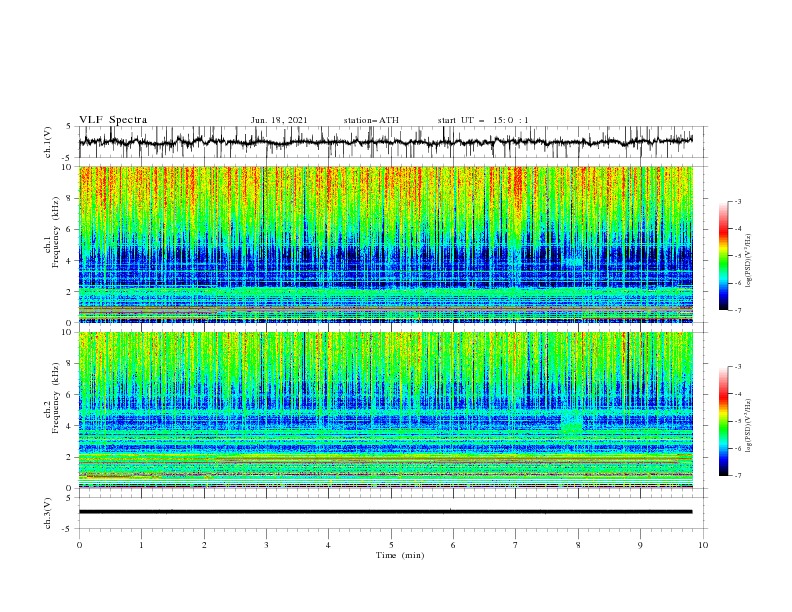Click the ch.3 flat black trace
Image resolution: width=792 pixels, height=612 pixels.
[386, 512]
